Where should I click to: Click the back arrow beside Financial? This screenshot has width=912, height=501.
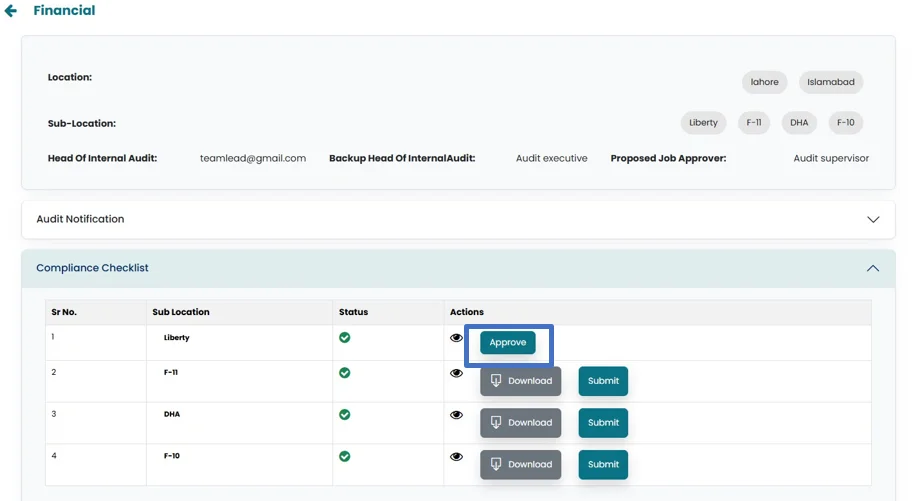[x=11, y=11]
